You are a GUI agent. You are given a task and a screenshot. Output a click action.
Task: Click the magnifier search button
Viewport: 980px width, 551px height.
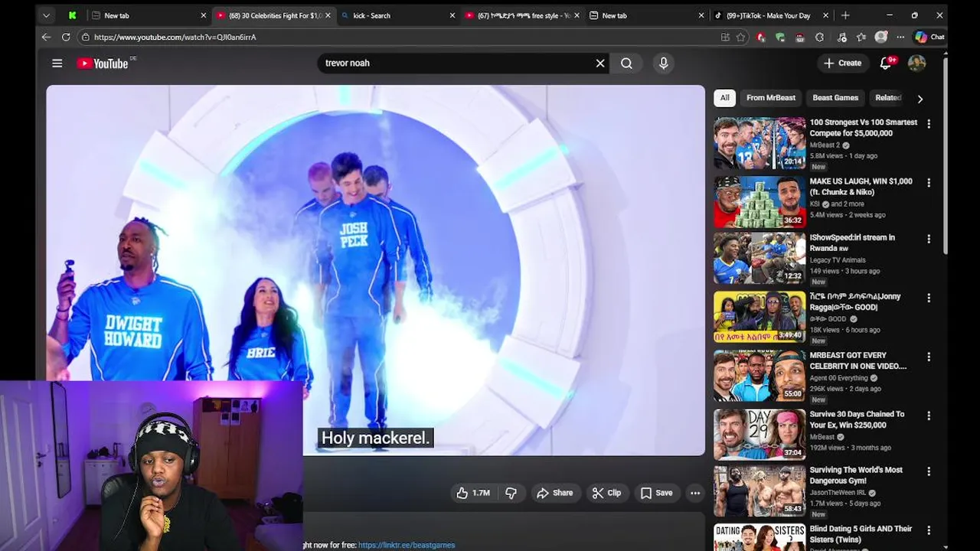click(626, 64)
